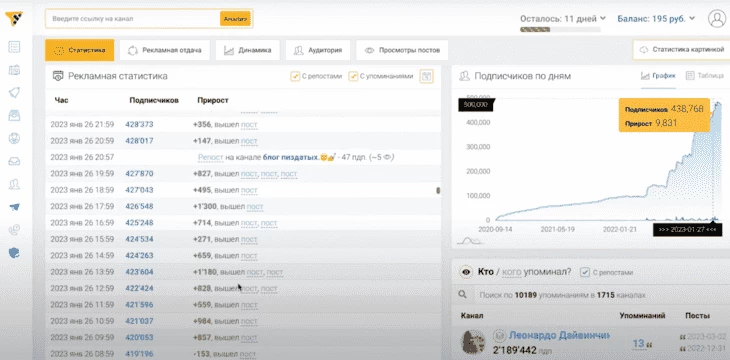Screen dimensions: 730x360
Task: Click the TGStat logo in sidebar
Action: [14, 19]
